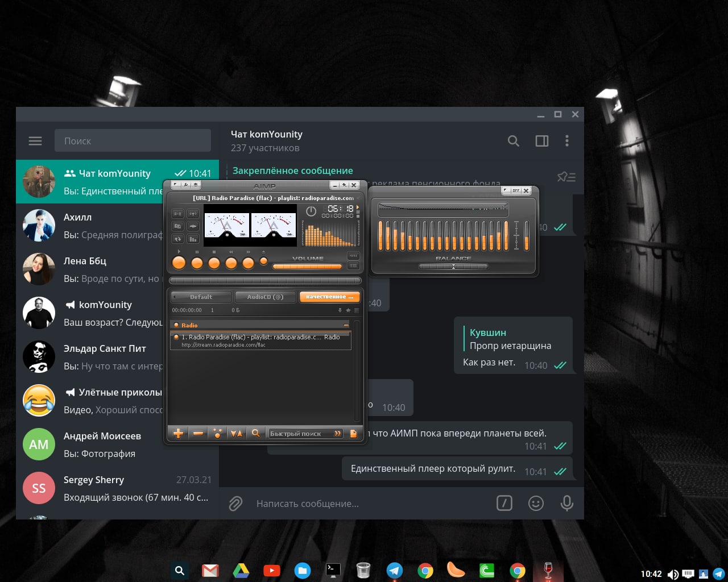Click playlist download arrow icon
Screen dimensions: 728x582
340,310
